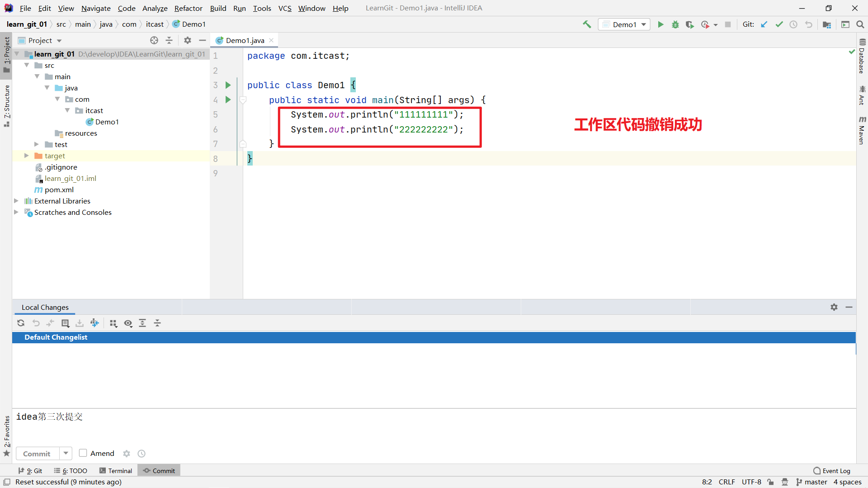Viewport: 868px width, 488px height.
Task: Show commit message history clock icon
Action: tap(142, 454)
